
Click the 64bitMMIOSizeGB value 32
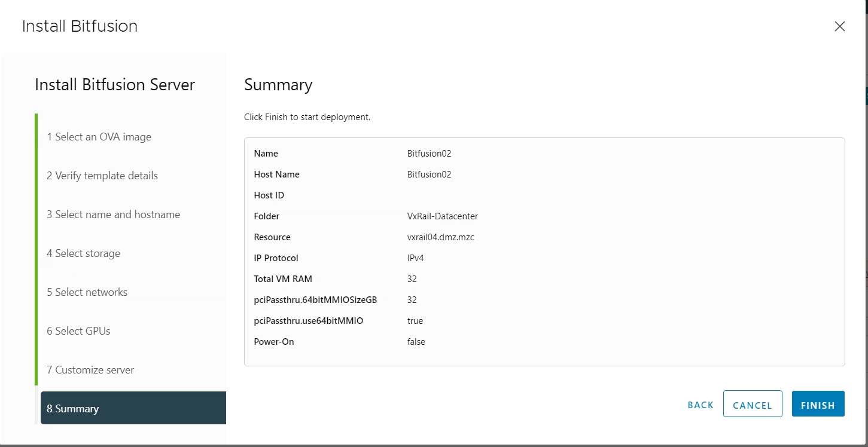[412, 300]
